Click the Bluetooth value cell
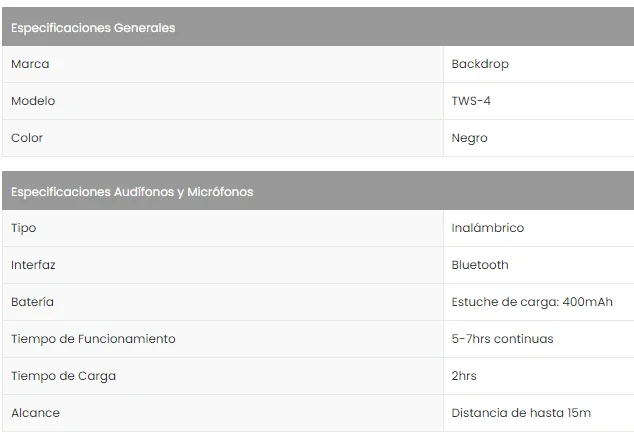Viewport: 634px width, 436px height. pos(480,265)
